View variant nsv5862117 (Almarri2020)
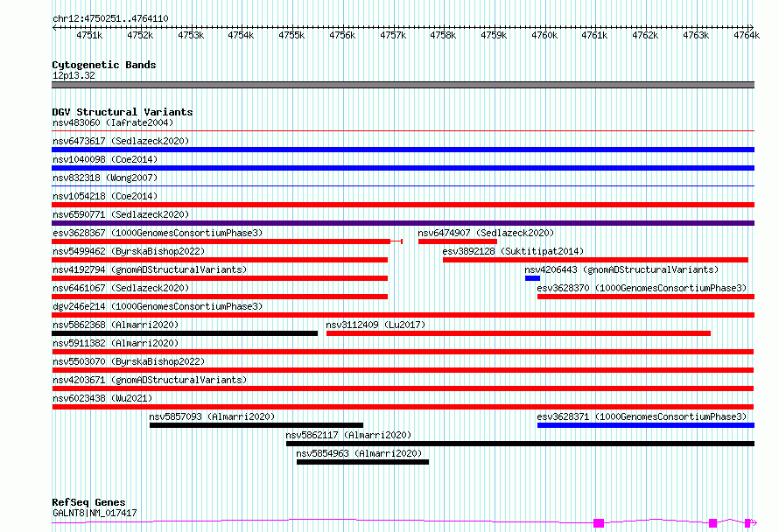 click(x=348, y=435)
